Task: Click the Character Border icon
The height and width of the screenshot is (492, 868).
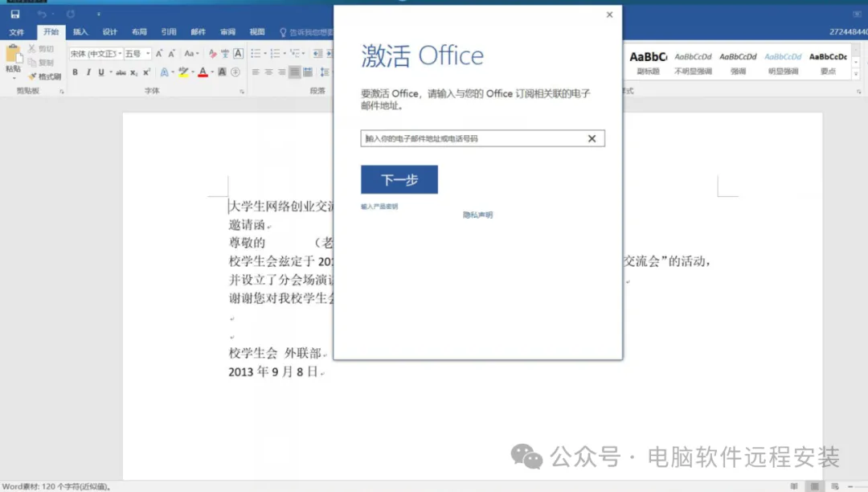Action: (238, 54)
